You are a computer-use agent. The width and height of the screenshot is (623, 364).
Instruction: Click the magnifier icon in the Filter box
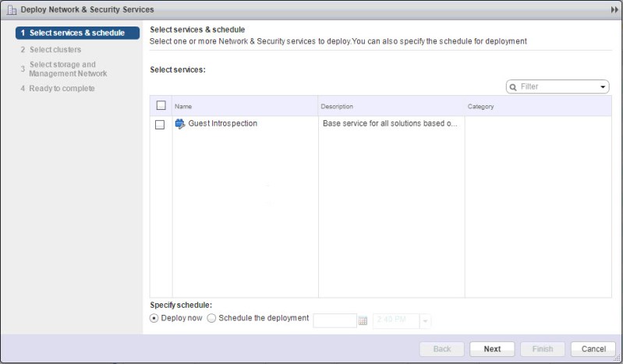(514, 87)
